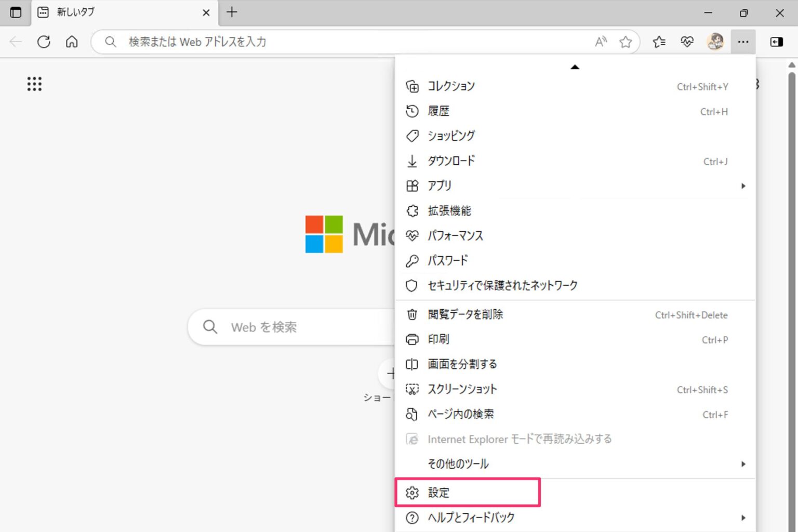Open saved パスワード settings
798x532 pixels.
[x=447, y=260]
